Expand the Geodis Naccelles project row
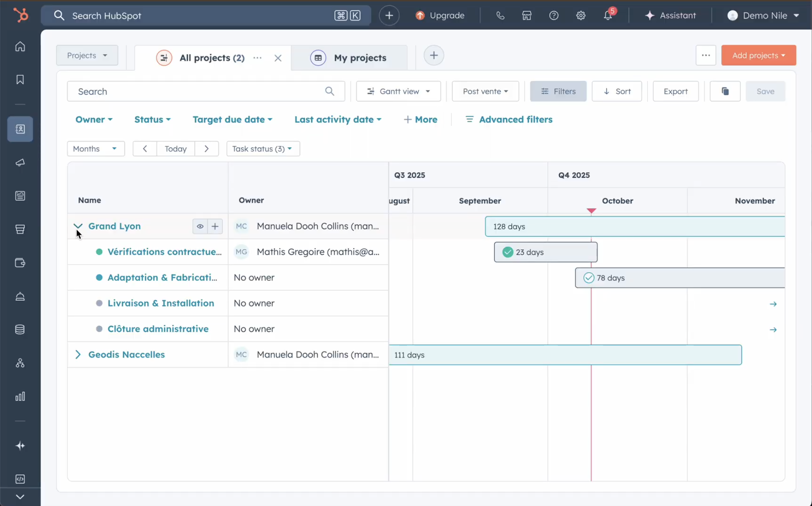This screenshot has width=812, height=506. click(78, 355)
